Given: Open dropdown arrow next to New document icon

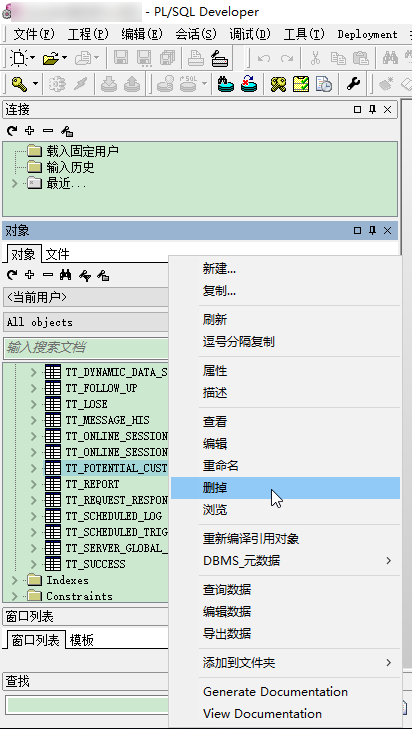Looking at the screenshot, I should tap(33, 58).
